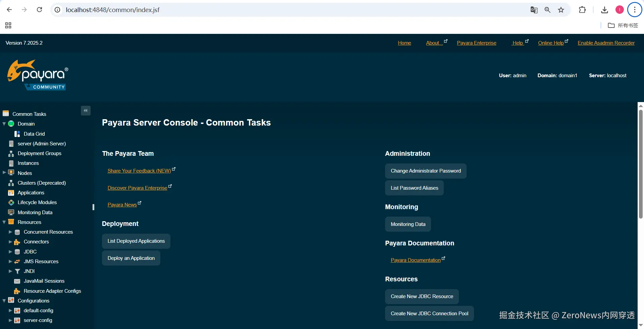This screenshot has height=329, width=644.
Task: Click the Configurations icon in tree
Action: (x=11, y=300)
